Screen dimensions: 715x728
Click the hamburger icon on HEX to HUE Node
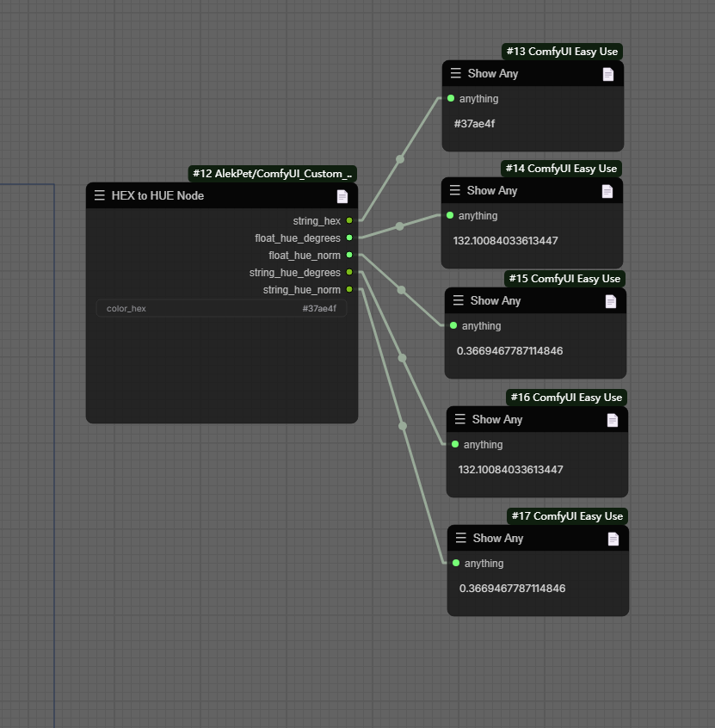(x=100, y=195)
